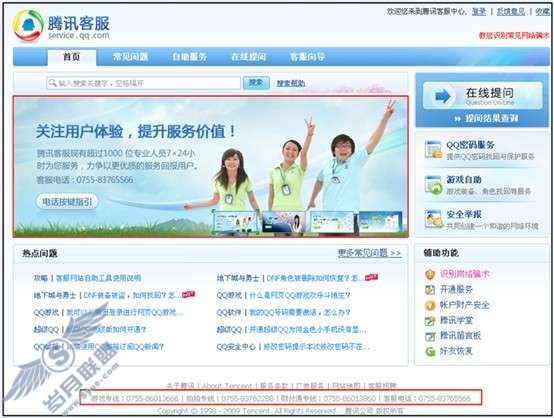The image size is (554, 418).
Task: Open 更多常见问题 >> link
Action: (x=369, y=253)
